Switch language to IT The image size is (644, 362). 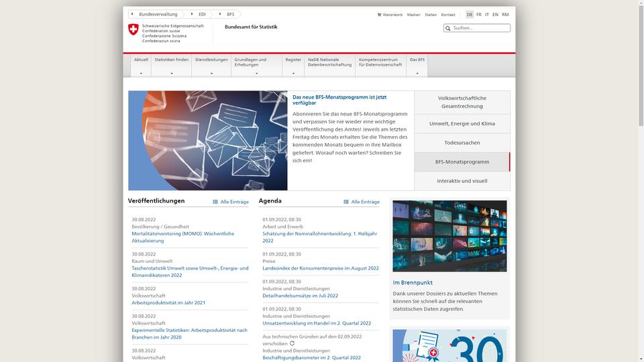(x=487, y=15)
